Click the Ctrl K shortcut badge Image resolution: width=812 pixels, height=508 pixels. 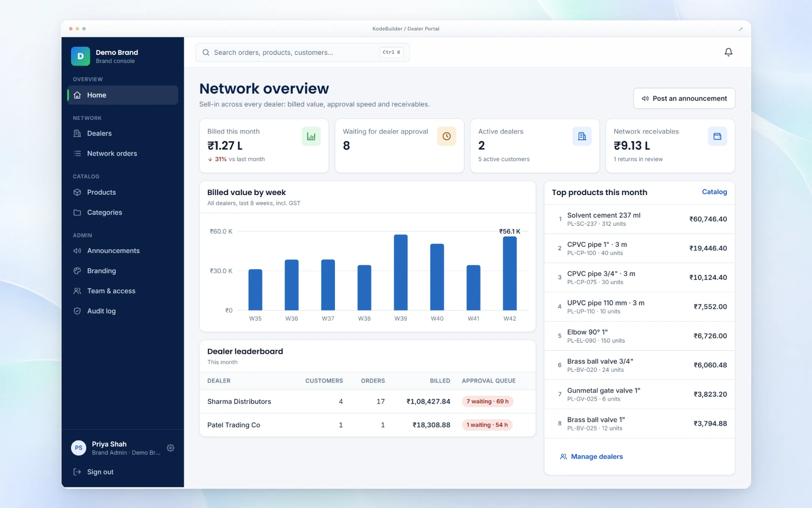pos(392,52)
